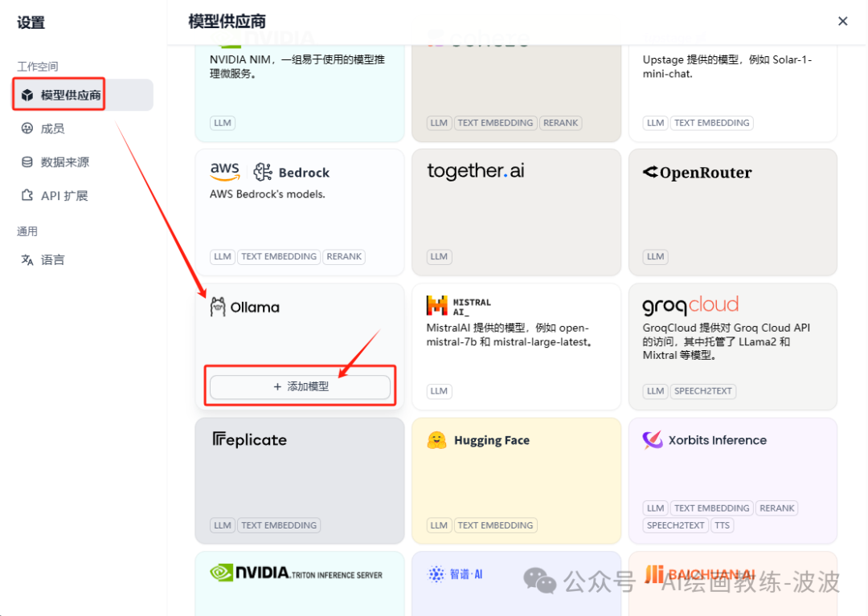The height and width of the screenshot is (616, 868).
Task: Click LLM tag on OpenRouter card
Action: coord(656,256)
